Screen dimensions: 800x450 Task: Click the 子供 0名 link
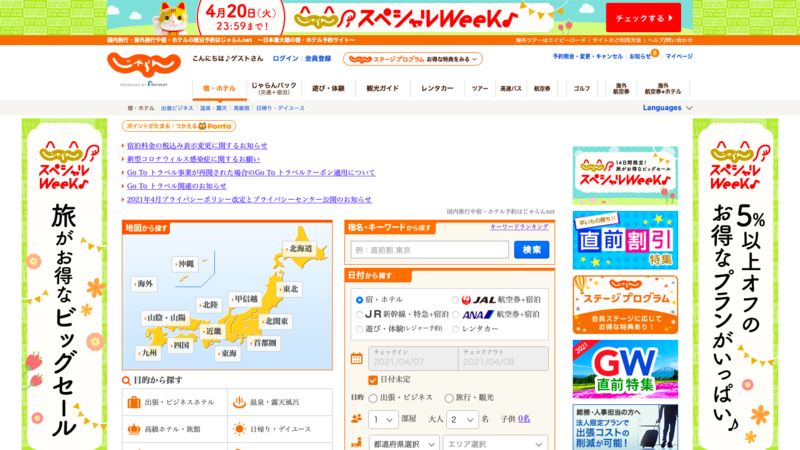coord(524,418)
